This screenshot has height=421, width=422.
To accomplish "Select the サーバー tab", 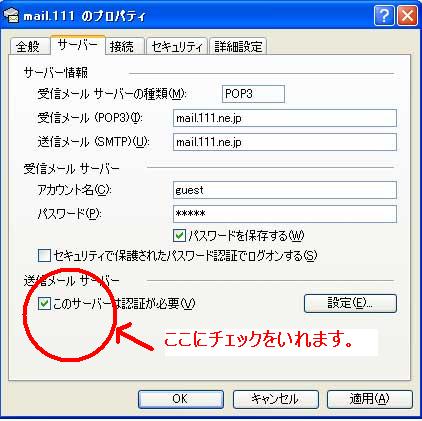I will (78, 45).
